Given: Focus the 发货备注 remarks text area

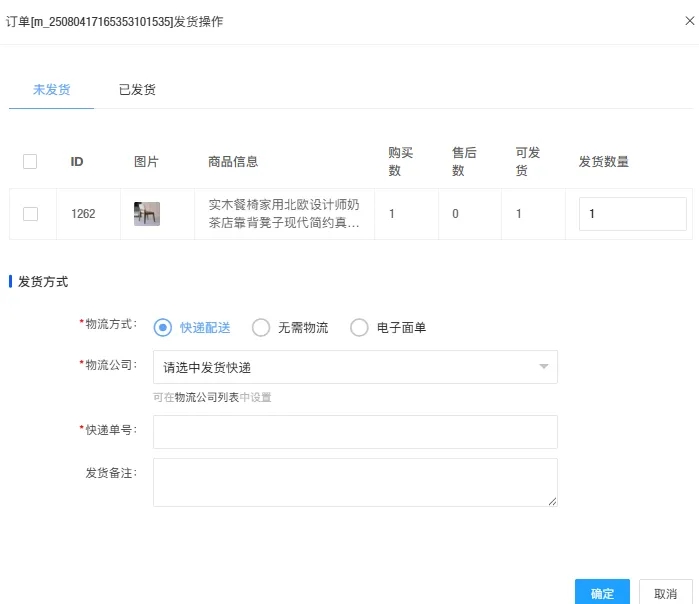Looking at the screenshot, I should 355,482.
